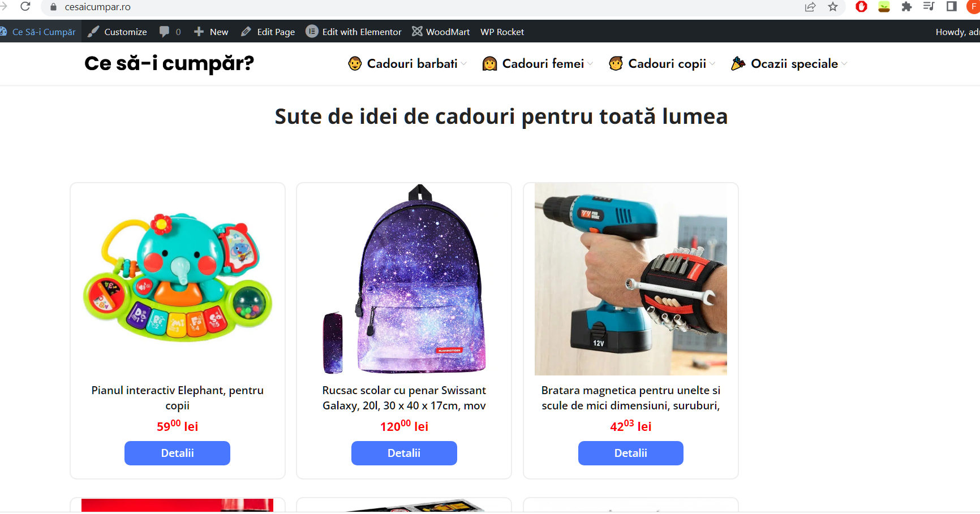This screenshot has width=980, height=514.
Task: Click Detalii button for the Elephant piano
Action: [177, 453]
